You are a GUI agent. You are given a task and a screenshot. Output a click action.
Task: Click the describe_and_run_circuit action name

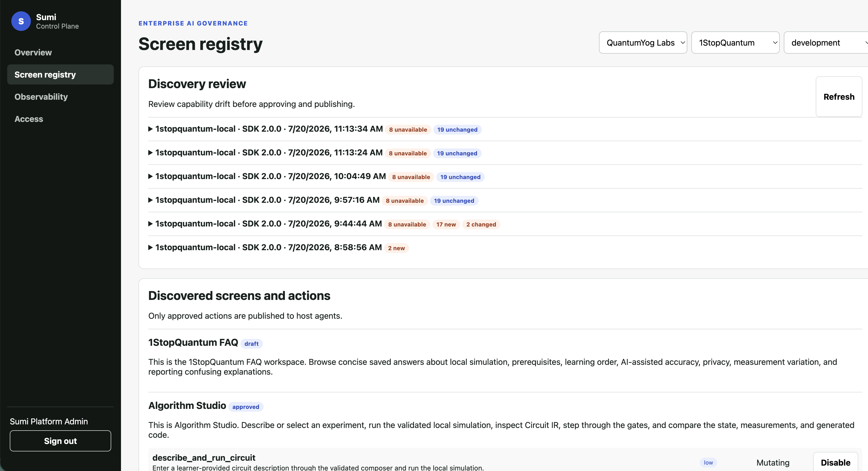[x=204, y=458]
